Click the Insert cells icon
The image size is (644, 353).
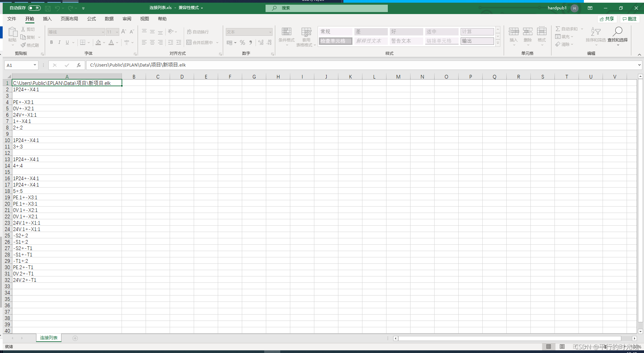(514, 32)
